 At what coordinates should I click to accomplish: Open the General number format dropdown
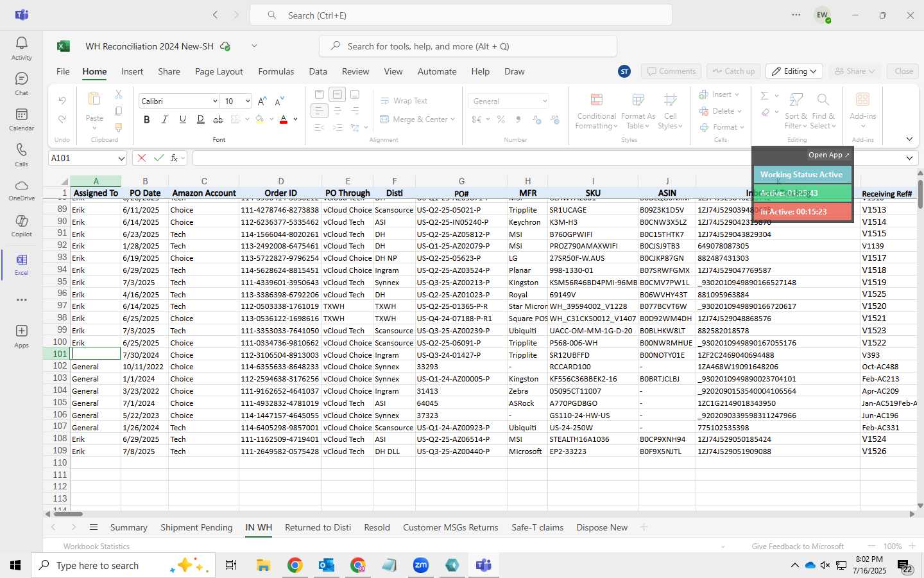[x=545, y=101]
